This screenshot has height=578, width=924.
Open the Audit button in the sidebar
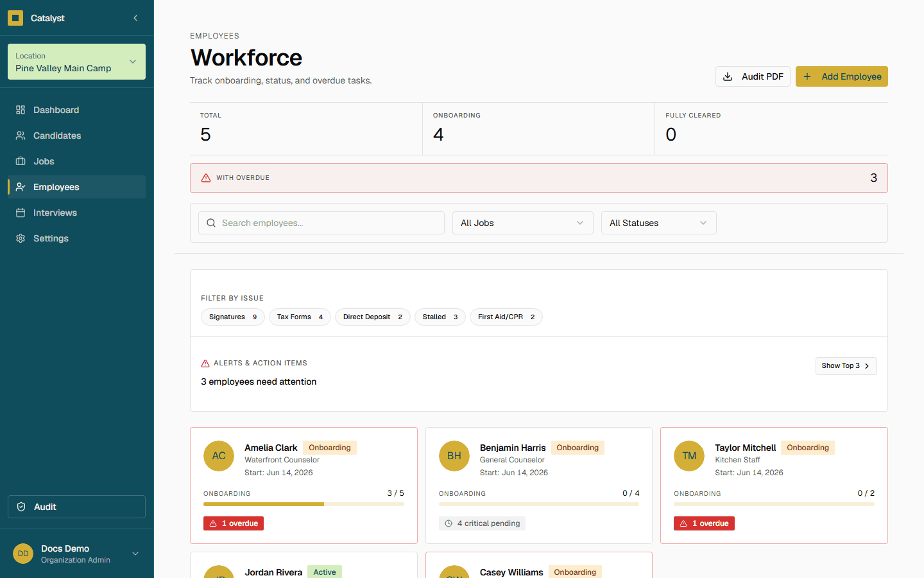point(76,507)
